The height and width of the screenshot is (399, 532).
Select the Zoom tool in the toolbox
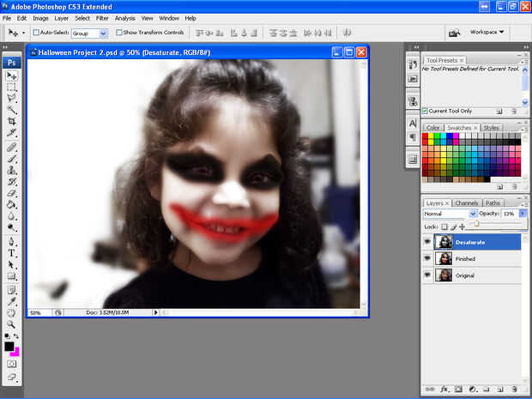(12, 324)
